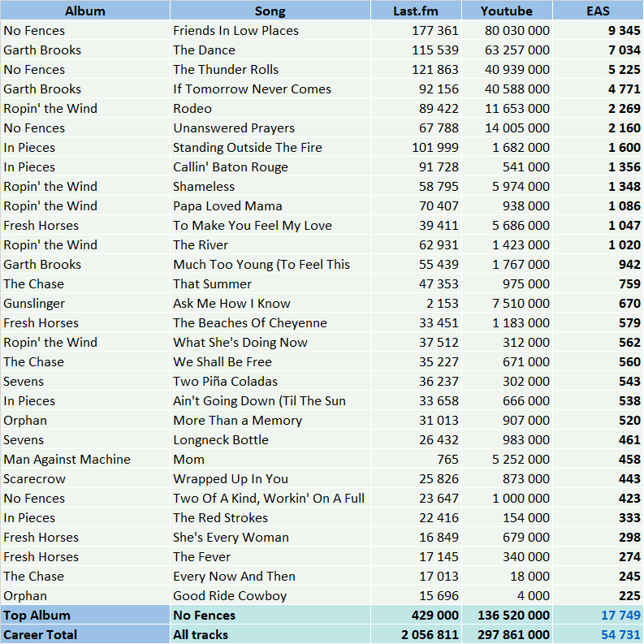This screenshot has height=644, width=644.
Task: Select the Mom song cell
Action: point(270,460)
